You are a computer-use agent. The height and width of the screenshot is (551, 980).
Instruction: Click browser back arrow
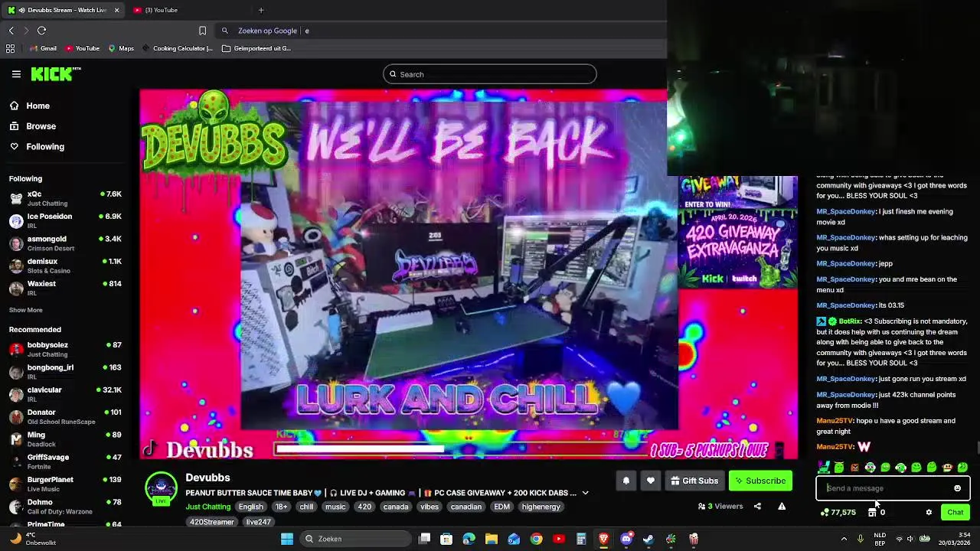tap(11, 31)
